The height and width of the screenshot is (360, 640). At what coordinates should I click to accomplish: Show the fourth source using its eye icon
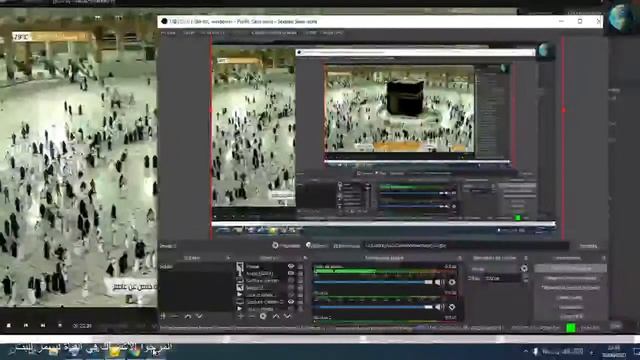pyautogui.click(x=291, y=288)
